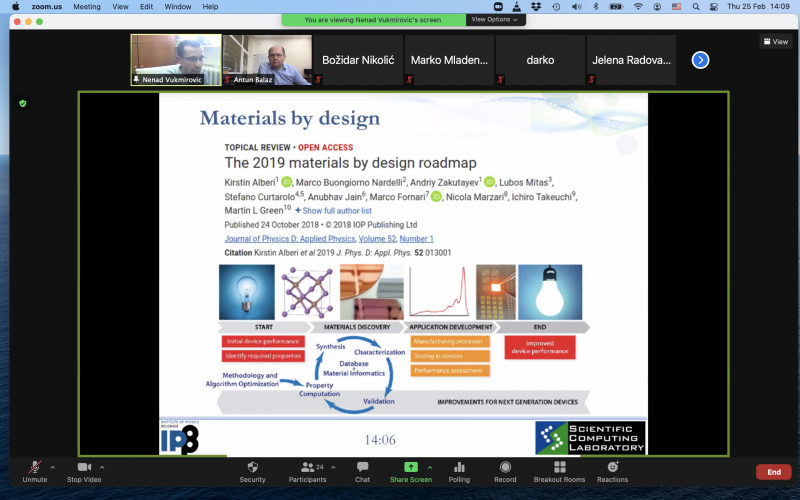Select Božidar Nikolić's participant tile
This screenshot has height=500, width=800.
pos(358,60)
